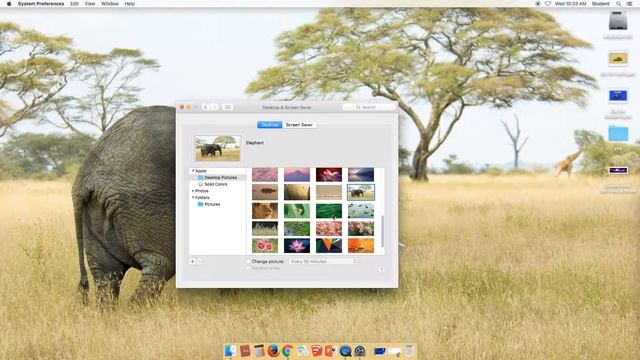The image size is (640, 360).
Task: Click the screen recording status icon in menu bar
Action: tap(538, 4)
